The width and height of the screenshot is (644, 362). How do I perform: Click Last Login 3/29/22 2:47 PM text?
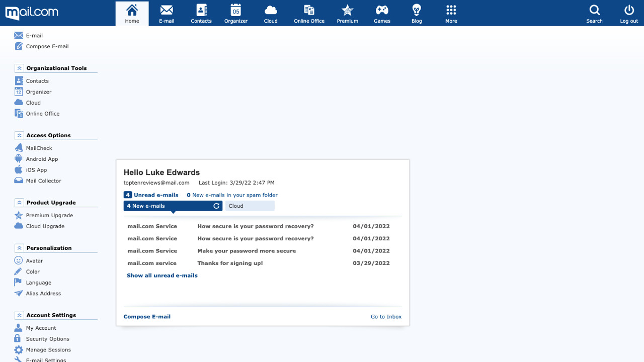tap(236, 183)
